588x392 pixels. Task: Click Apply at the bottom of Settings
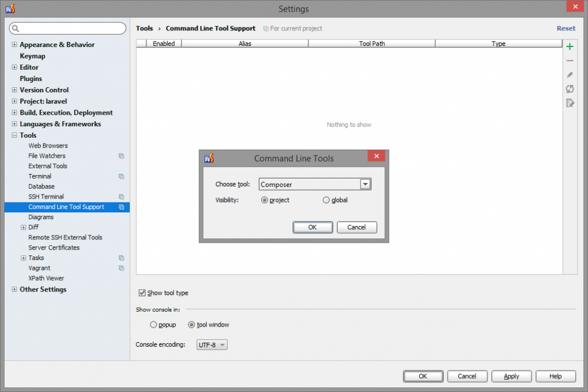point(511,376)
